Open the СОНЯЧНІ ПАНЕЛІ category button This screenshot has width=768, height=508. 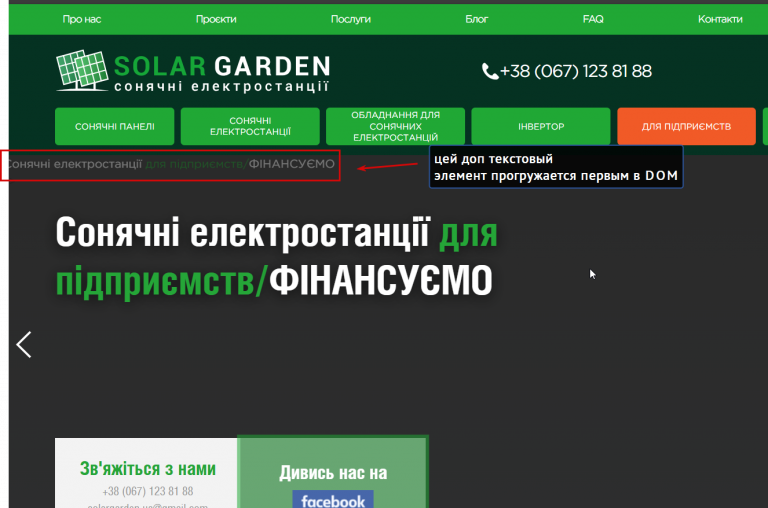pos(115,126)
